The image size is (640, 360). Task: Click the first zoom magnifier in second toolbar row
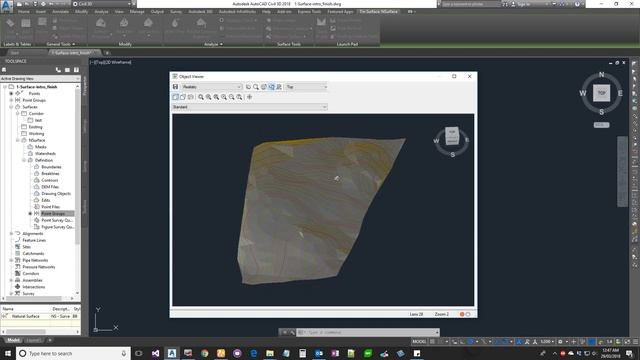point(201,97)
